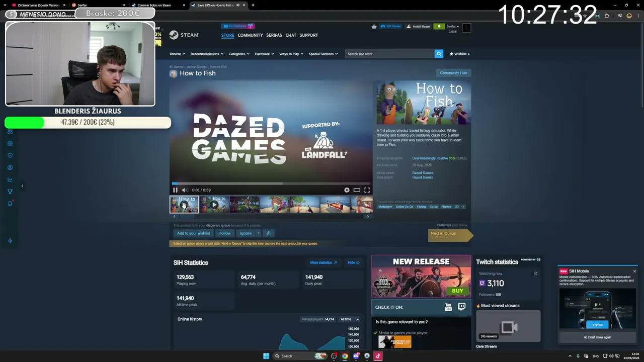
Task: Open the Wishlist link
Action: point(459,54)
